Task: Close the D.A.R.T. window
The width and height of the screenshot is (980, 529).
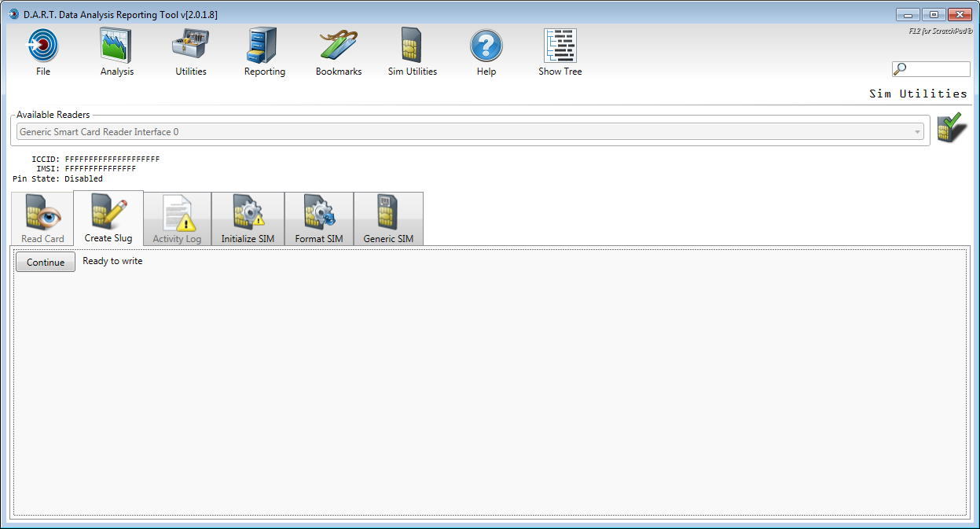Action: [x=960, y=14]
